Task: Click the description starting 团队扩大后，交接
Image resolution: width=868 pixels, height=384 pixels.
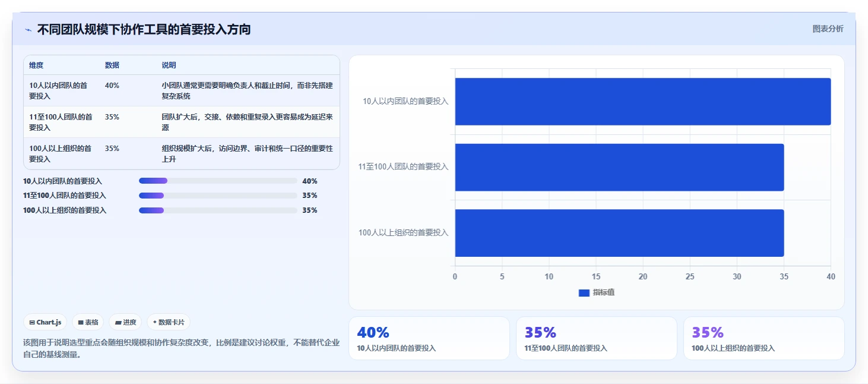Action: (247, 122)
